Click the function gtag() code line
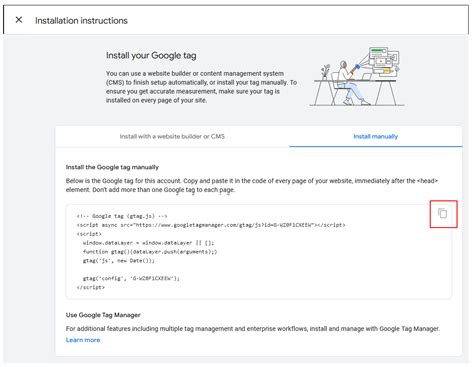Viewport: 474px width, 367px height. click(150, 252)
